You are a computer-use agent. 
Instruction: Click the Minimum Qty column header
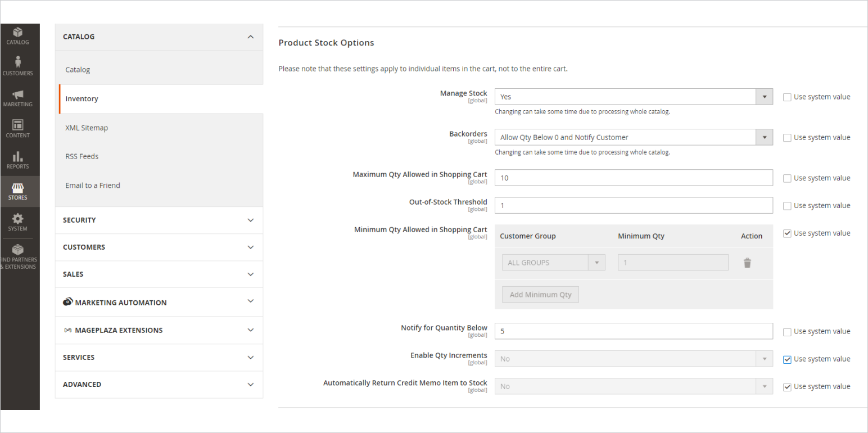[641, 236]
